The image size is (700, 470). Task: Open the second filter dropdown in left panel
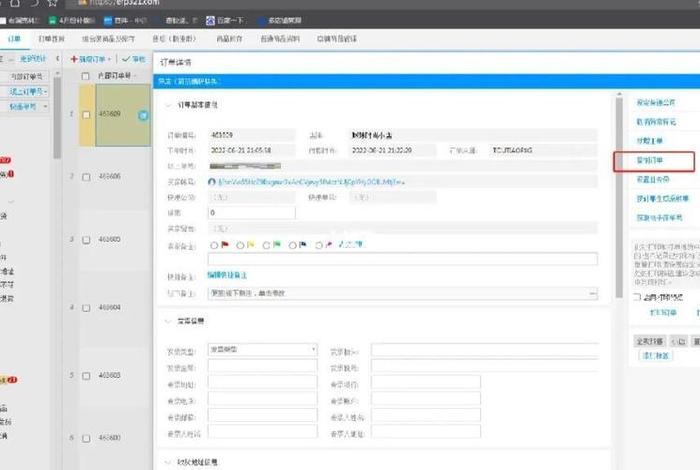point(46,92)
